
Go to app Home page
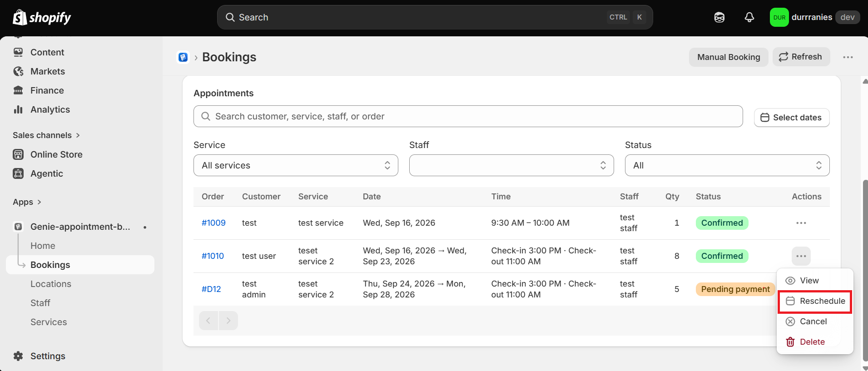pyautogui.click(x=43, y=246)
